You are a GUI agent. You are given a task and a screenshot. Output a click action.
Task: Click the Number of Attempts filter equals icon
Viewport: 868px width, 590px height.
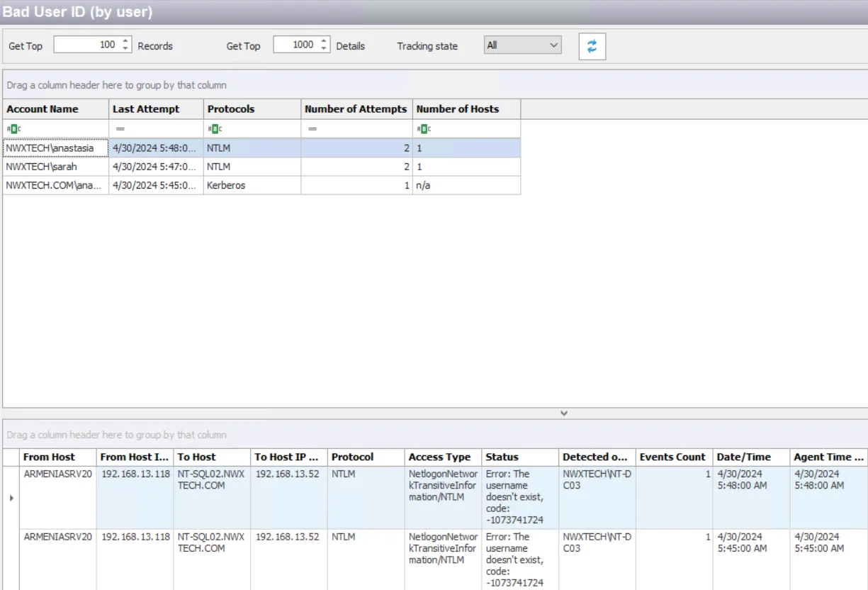pos(312,129)
